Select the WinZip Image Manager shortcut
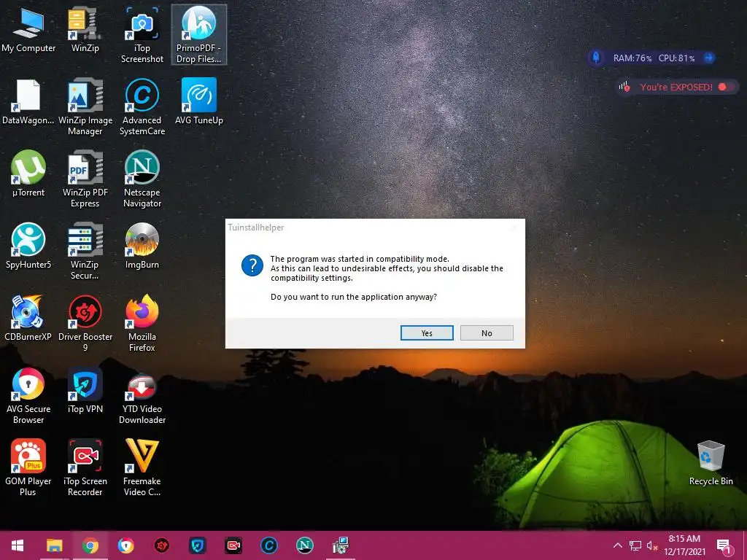 [x=85, y=107]
